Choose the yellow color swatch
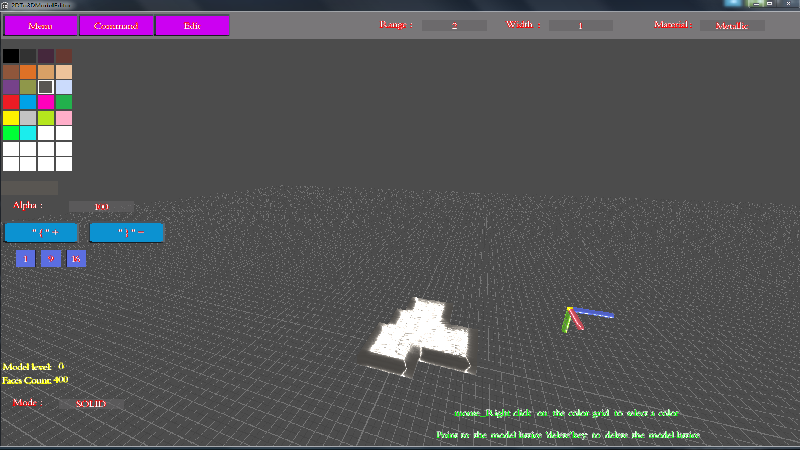The height and width of the screenshot is (450, 800). [x=11, y=117]
